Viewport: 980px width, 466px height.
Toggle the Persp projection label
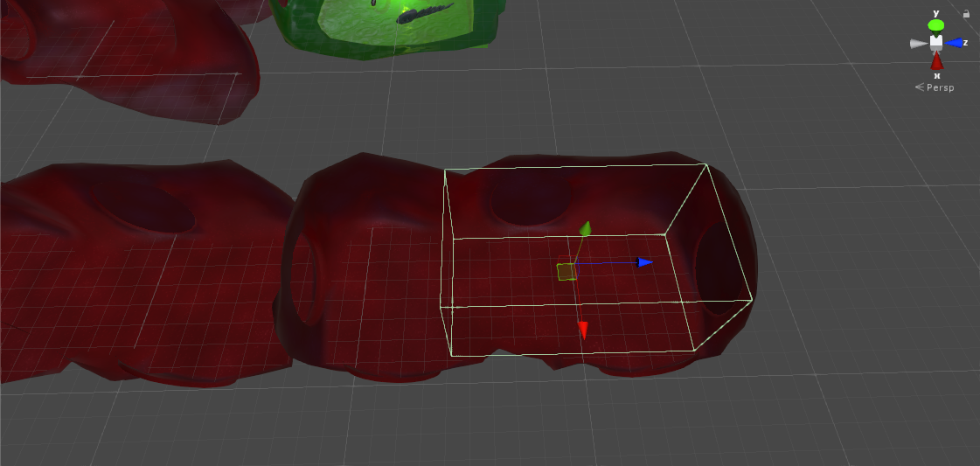coord(941,87)
